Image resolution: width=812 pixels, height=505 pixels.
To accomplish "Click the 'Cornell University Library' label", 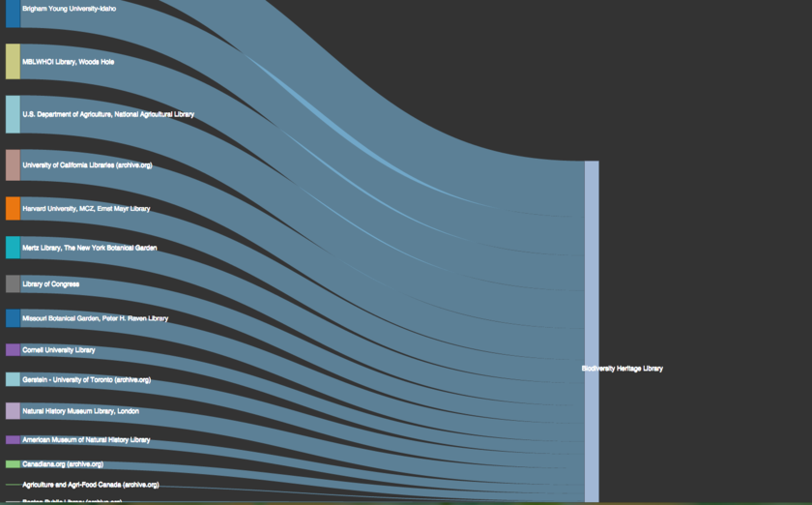I will (59, 350).
